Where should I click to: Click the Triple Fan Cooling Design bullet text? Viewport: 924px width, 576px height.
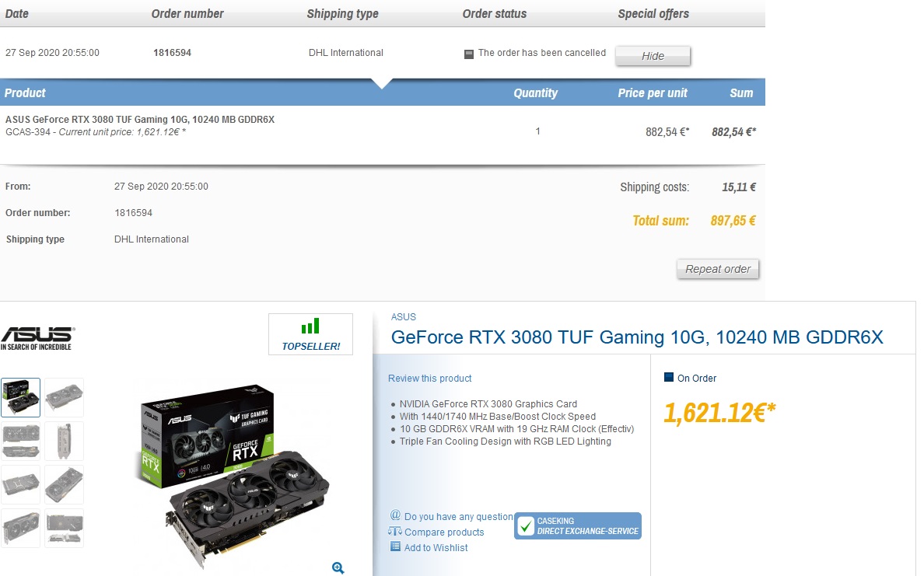[x=505, y=441]
